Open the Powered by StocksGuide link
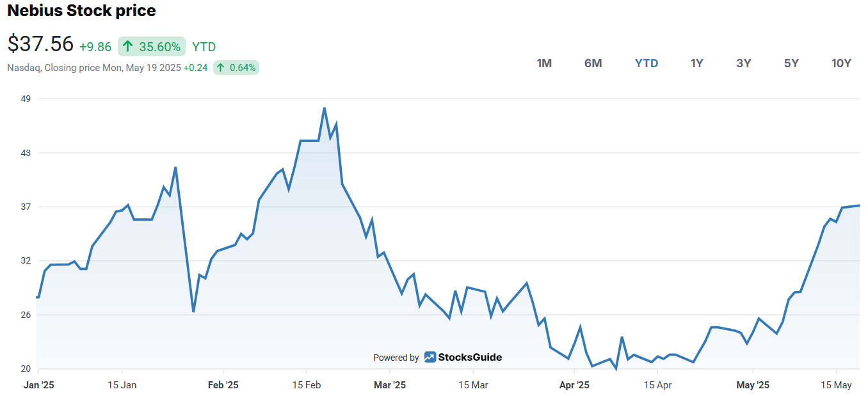This screenshot has height=396, width=868. [x=437, y=358]
